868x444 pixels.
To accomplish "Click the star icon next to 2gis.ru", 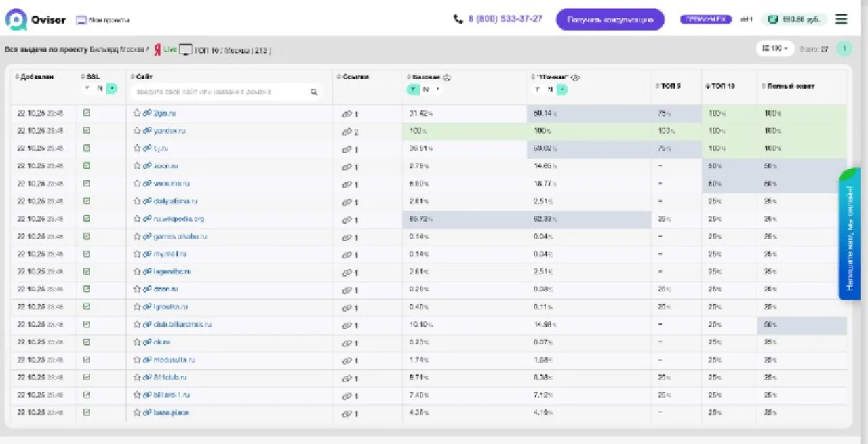I will [137, 113].
